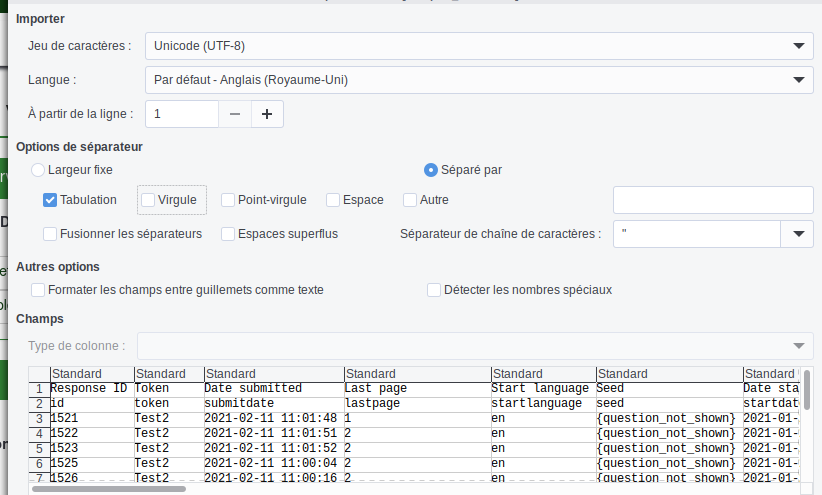822x495 pixels.
Task: Click the À partir de la ligne field
Action: click(x=181, y=114)
